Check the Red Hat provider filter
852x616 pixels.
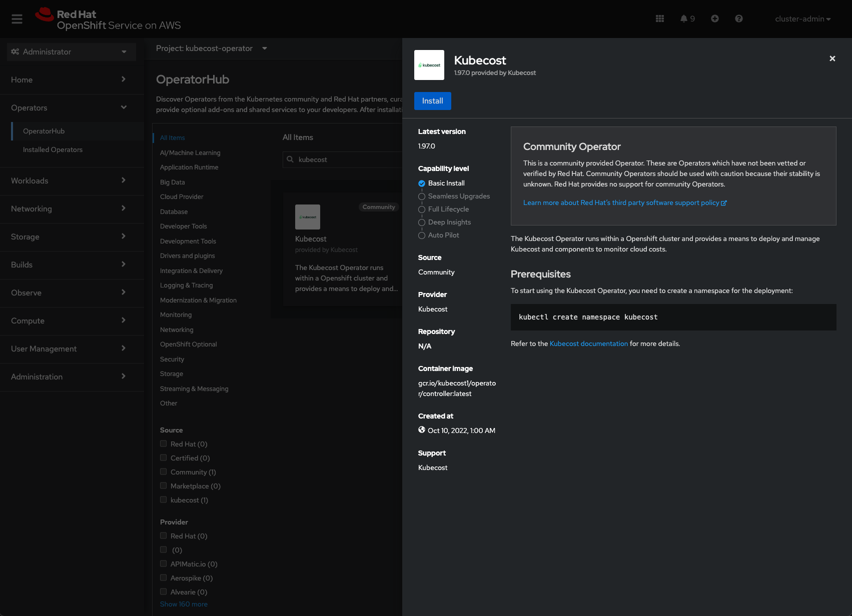[163, 535]
